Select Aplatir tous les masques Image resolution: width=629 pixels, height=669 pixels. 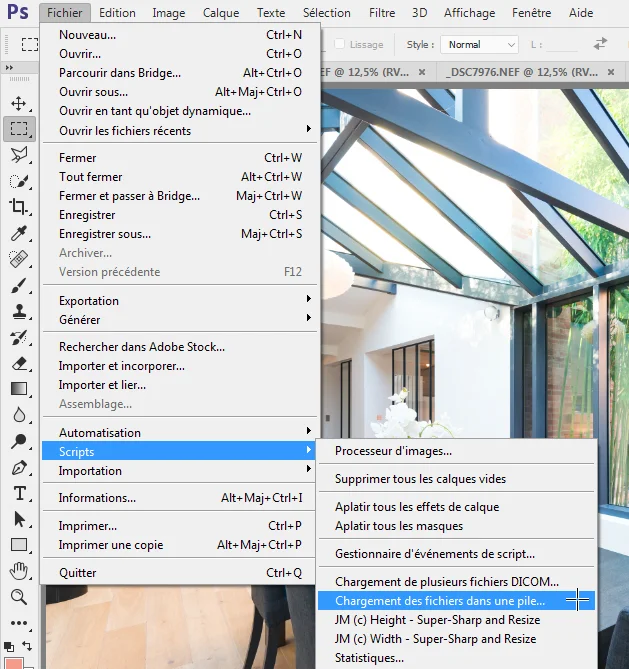point(456,526)
